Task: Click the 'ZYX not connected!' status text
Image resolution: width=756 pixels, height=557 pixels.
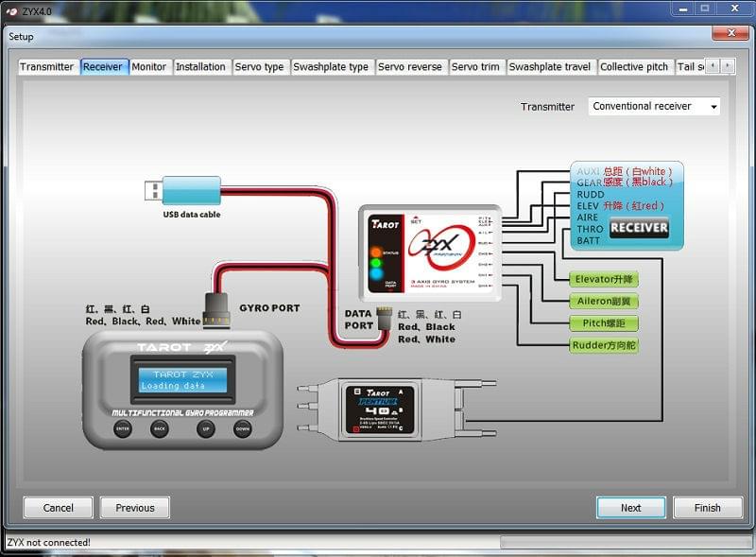Action: pyautogui.click(x=49, y=543)
